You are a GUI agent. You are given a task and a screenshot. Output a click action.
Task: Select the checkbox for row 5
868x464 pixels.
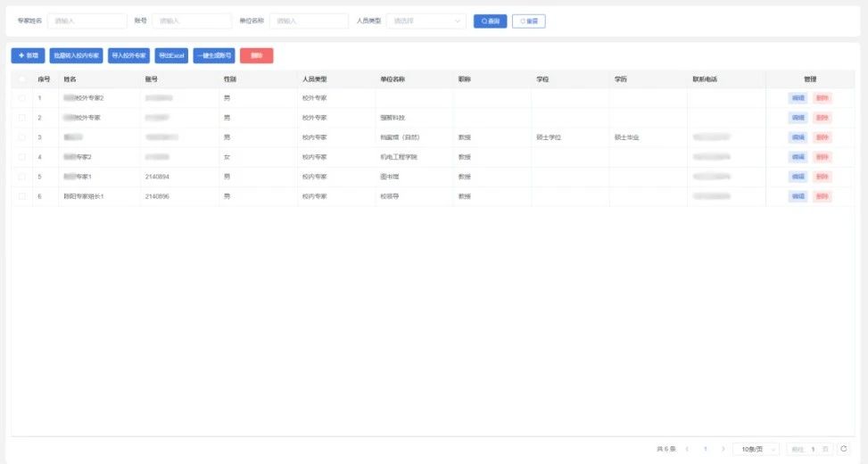21,177
